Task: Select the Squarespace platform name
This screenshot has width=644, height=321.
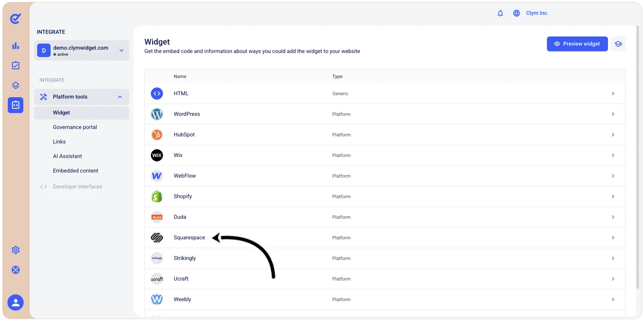Action: [189, 238]
